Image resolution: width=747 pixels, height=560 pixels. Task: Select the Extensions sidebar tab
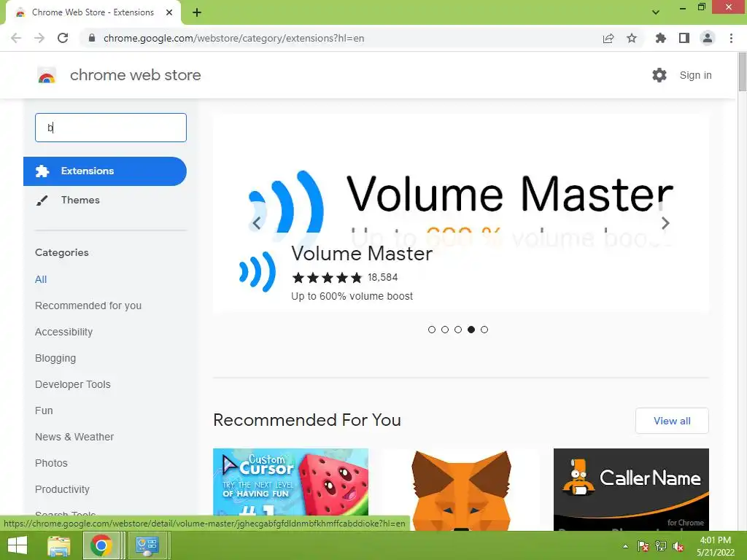pos(105,171)
